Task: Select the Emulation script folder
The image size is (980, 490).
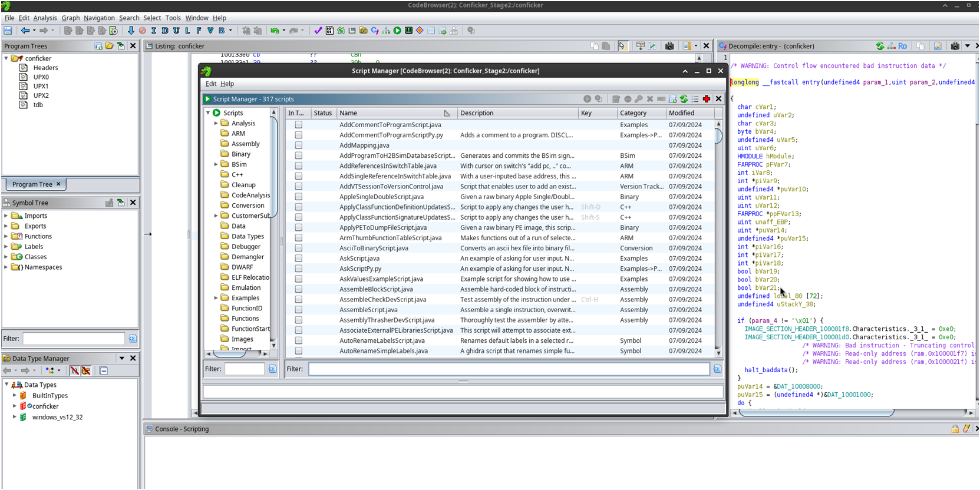Action: (x=246, y=287)
